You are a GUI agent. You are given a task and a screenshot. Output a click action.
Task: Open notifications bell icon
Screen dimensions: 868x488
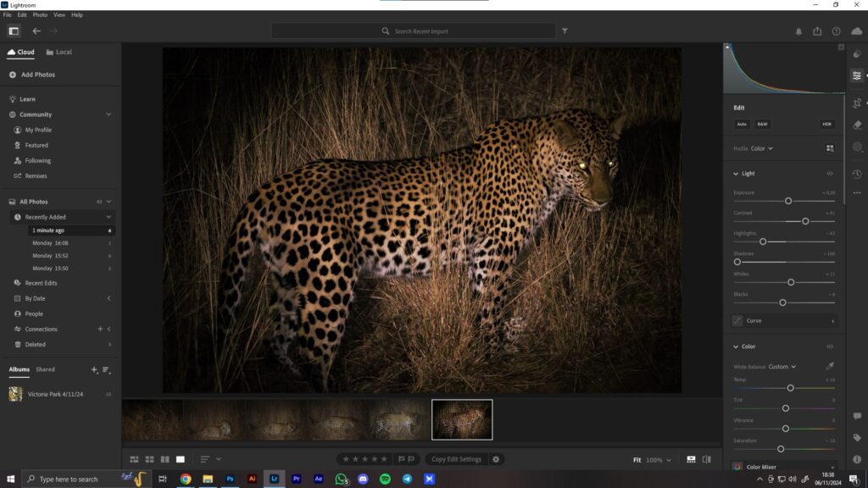pyautogui.click(x=798, y=31)
